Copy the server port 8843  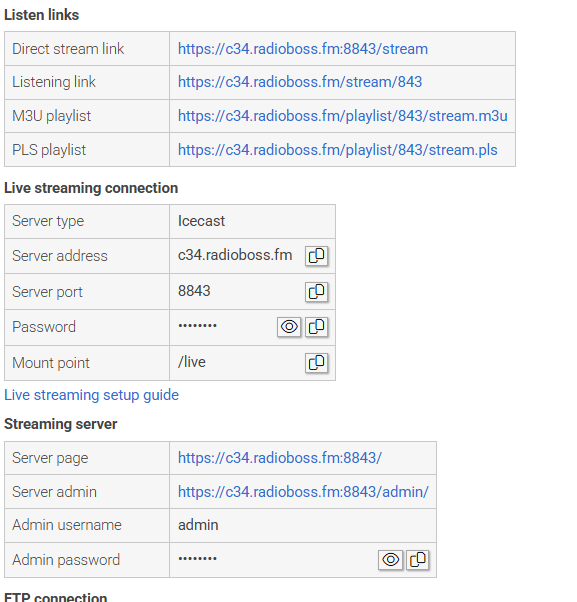point(316,292)
